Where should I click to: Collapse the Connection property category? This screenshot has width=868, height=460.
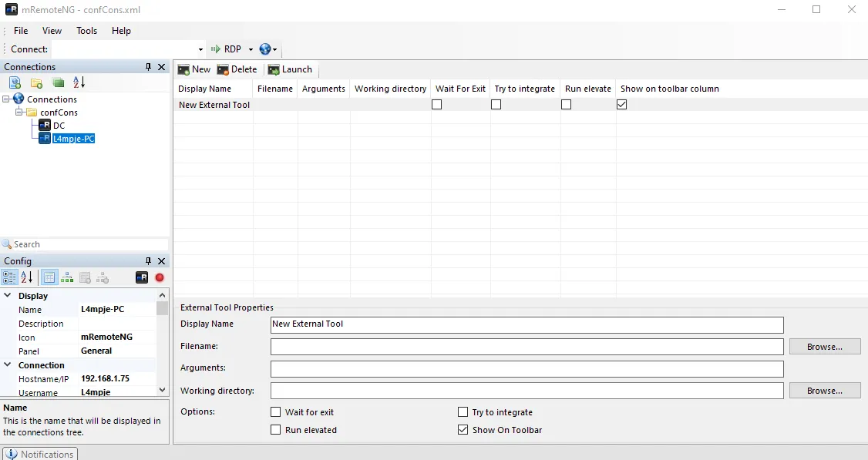tap(8, 364)
